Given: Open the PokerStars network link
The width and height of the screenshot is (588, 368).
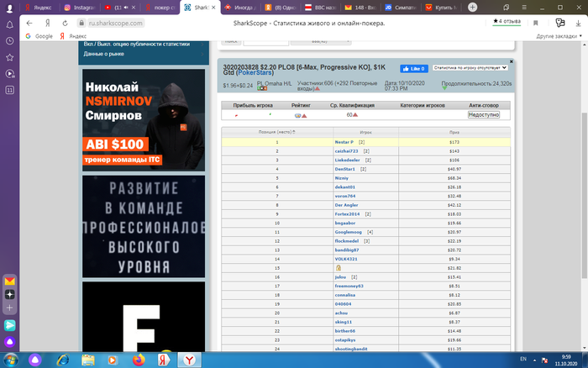Looking at the screenshot, I should click(255, 72).
